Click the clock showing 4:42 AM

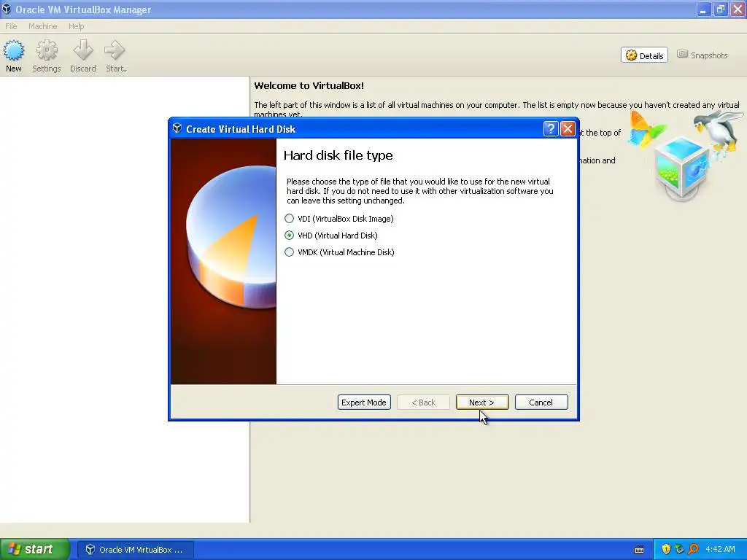(720, 550)
